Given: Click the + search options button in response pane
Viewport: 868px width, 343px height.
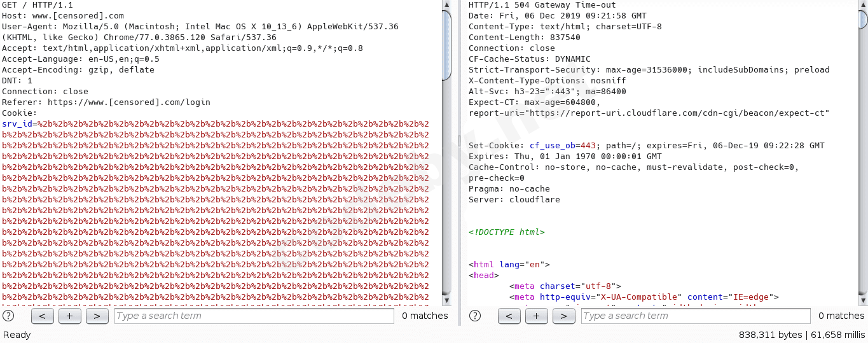Looking at the screenshot, I should tap(537, 316).
